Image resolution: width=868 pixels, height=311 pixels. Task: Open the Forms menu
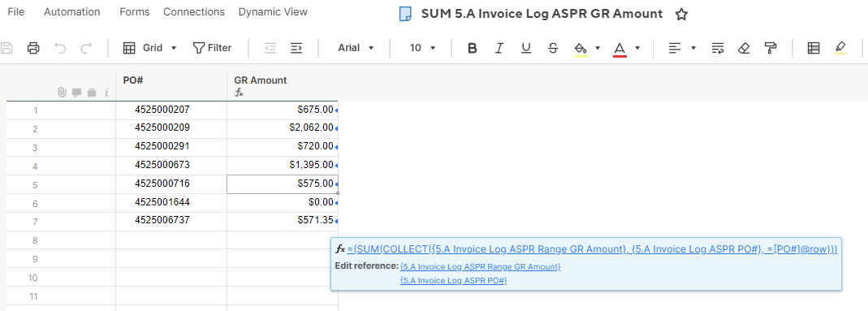[135, 11]
